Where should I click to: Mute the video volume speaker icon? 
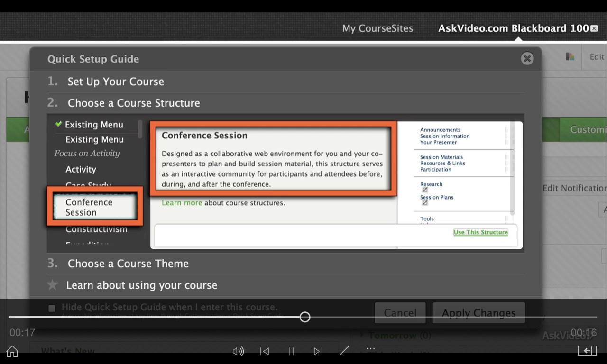click(238, 351)
